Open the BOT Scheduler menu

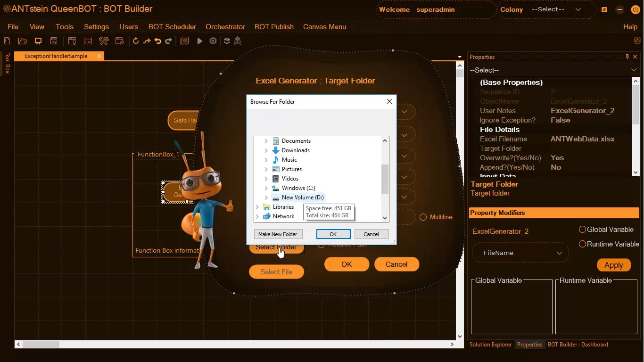[x=172, y=27]
